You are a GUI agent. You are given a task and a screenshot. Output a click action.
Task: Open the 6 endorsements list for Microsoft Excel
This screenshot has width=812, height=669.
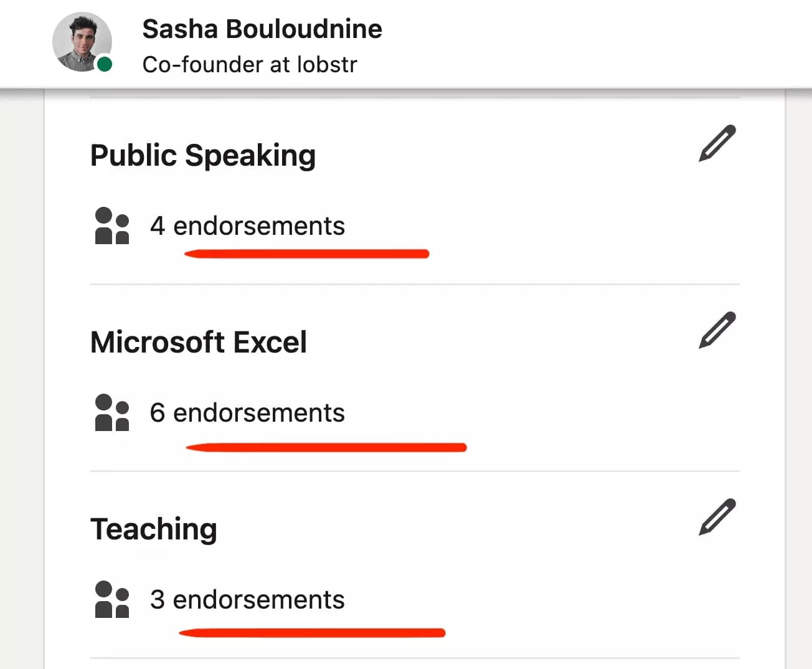(x=247, y=412)
